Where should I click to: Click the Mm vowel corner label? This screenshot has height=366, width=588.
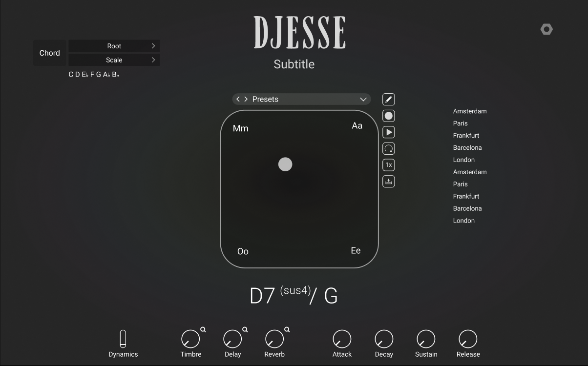tap(241, 128)
